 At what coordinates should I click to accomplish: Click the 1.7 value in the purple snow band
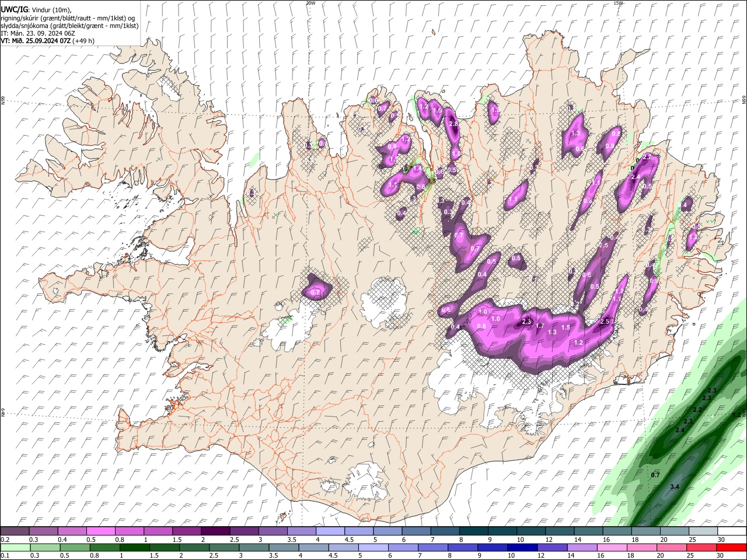(540, 326)
